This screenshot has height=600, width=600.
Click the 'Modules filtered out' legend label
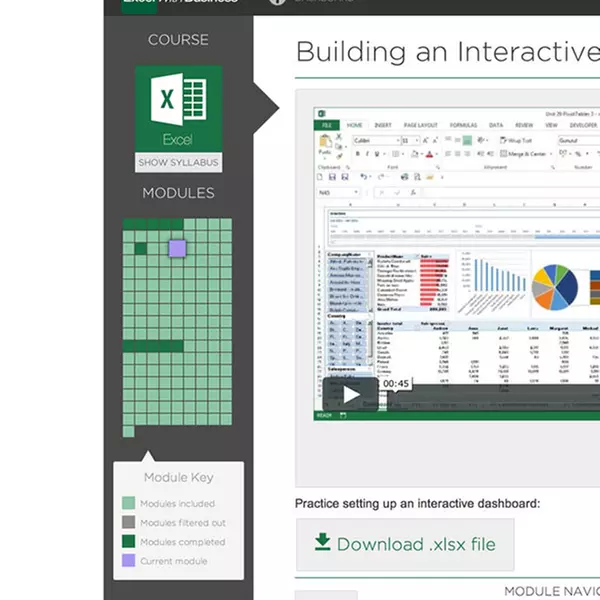pos(183,523)
